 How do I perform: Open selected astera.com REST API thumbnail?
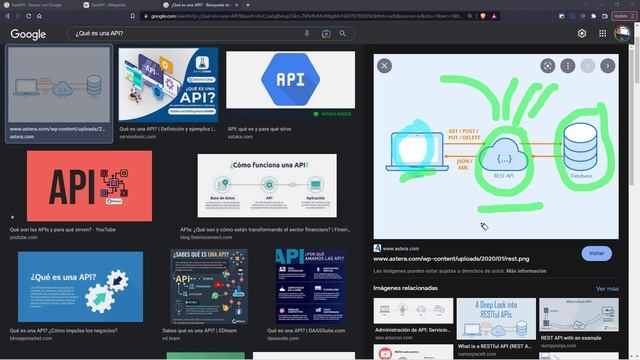click(59, 85)
